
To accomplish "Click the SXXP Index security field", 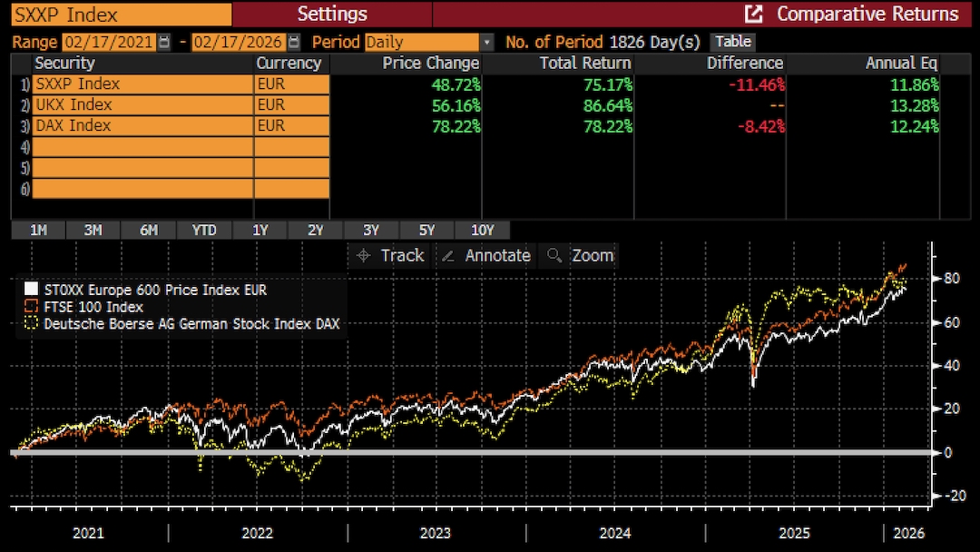I will coord(142,84).
